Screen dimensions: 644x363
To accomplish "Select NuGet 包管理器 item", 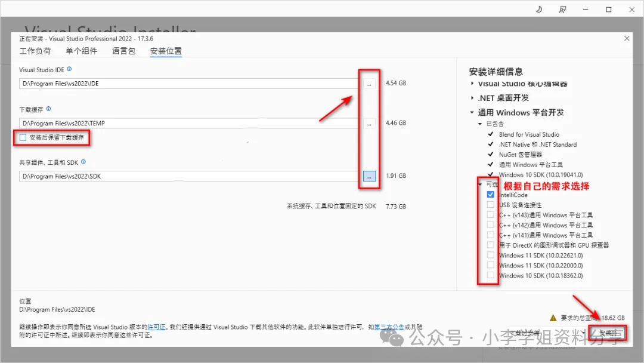I will (521, 155).
